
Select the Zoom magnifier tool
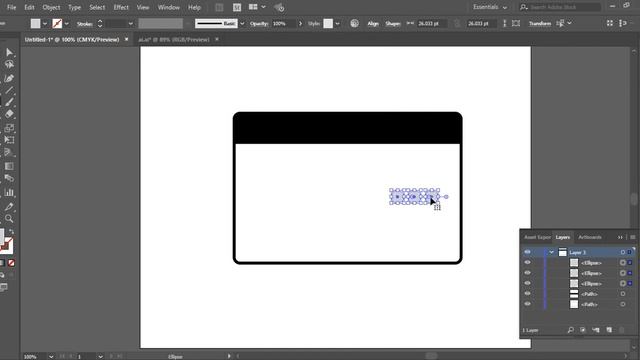[9, 219]
